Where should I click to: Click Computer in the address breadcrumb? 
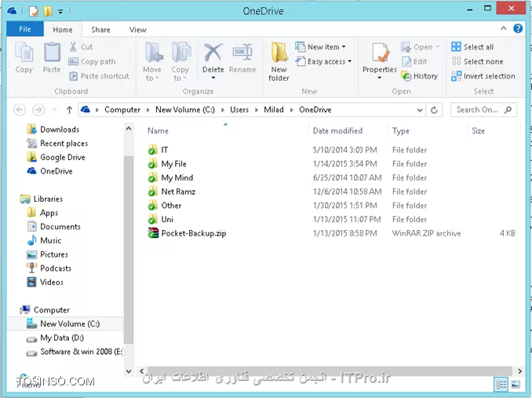coord(122,110)
